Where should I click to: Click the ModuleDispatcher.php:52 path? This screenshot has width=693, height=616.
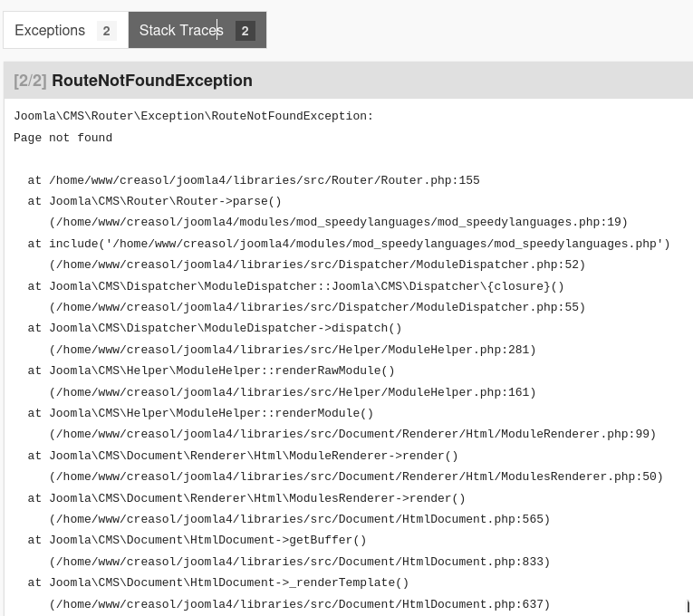tap(317, 265)
